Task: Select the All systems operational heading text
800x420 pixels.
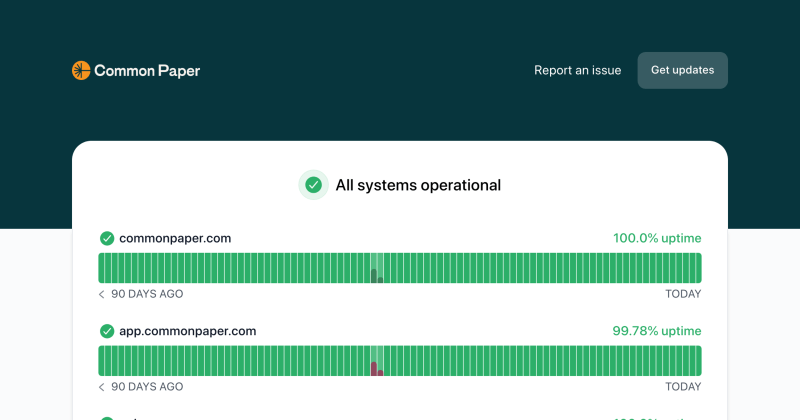Action: click(x=418, y=185)
